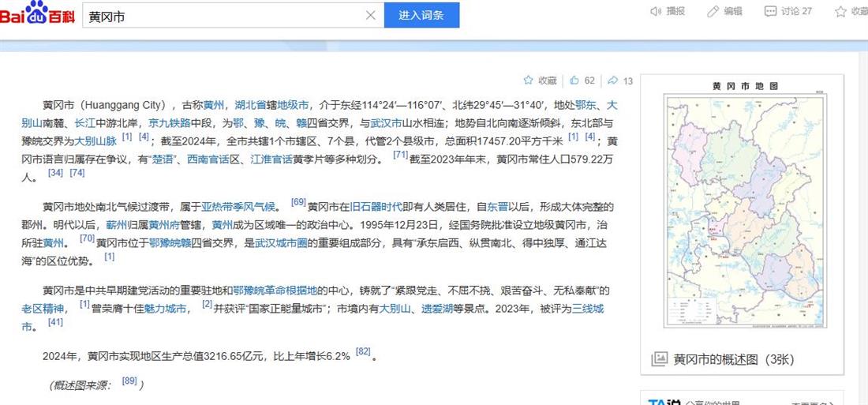
Task: Open the 遗爱湖 link
Action: pos(437,309)
